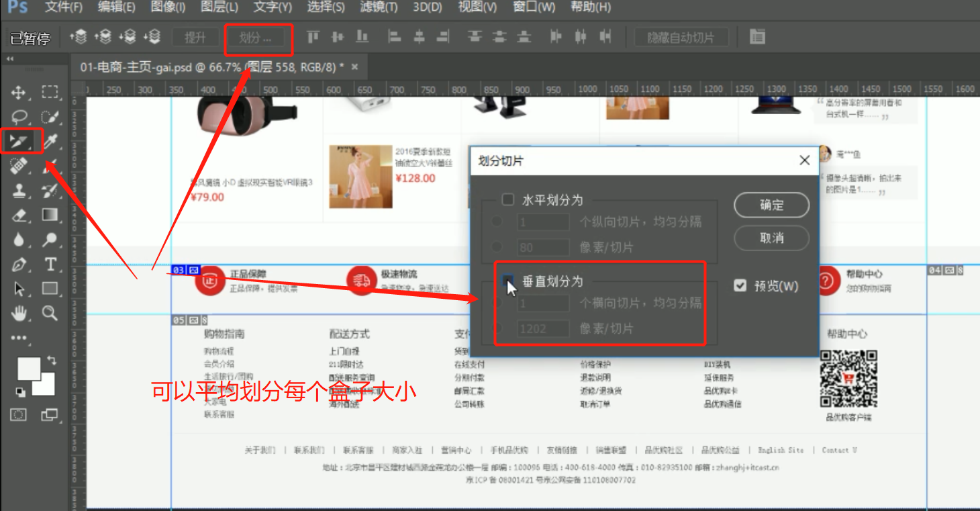Open the 视图(V) menu

pyautogui.click(x=477, y=7)
